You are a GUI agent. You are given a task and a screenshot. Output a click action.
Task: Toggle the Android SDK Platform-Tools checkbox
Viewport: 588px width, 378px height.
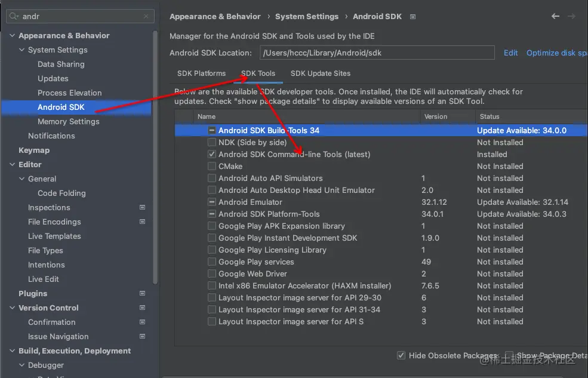click(x=212, y=214)
